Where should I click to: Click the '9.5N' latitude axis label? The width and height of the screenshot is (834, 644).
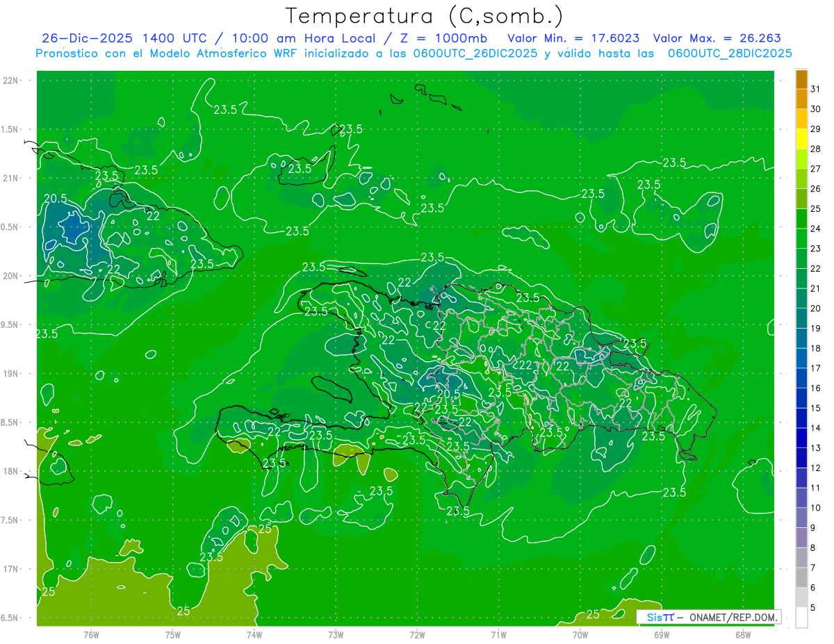tap(10, 325)
